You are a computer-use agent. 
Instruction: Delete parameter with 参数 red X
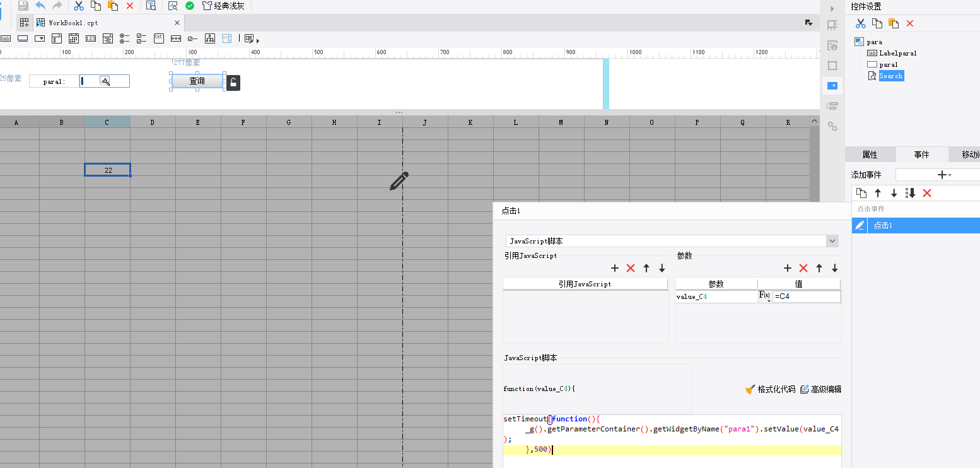click(803, 268)
